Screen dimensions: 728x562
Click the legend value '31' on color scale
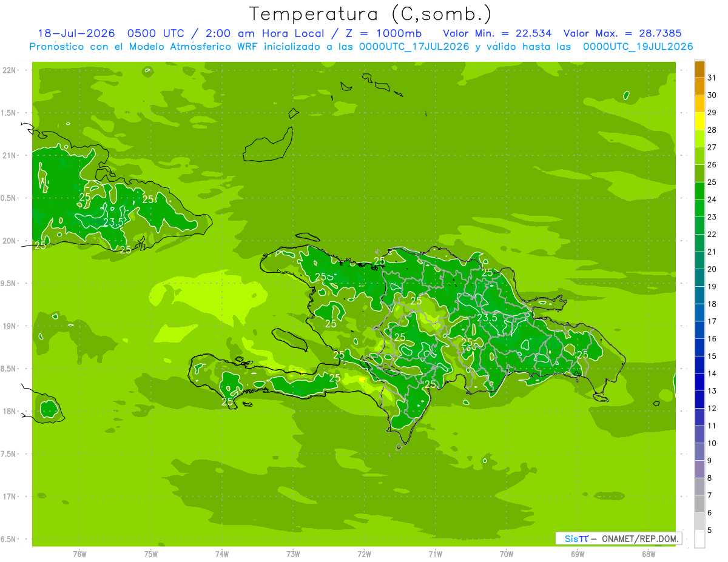[x=712, y=78]
